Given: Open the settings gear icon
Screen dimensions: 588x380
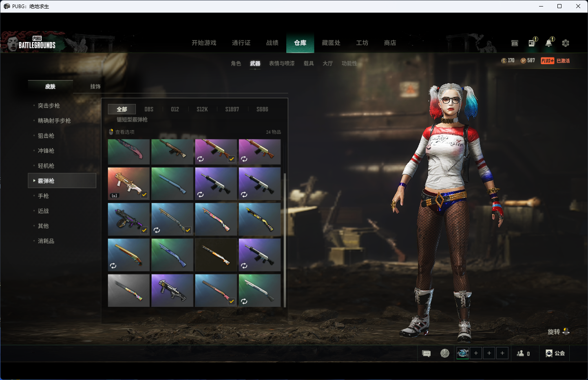Looking at the screenshot, I should pyautogui.click(x=566, y=43).
